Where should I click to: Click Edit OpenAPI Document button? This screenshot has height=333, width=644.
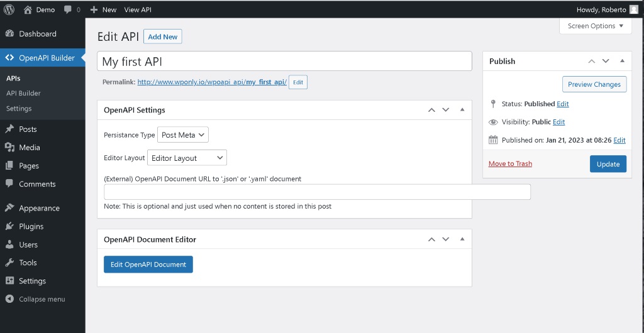click(148, 265)
